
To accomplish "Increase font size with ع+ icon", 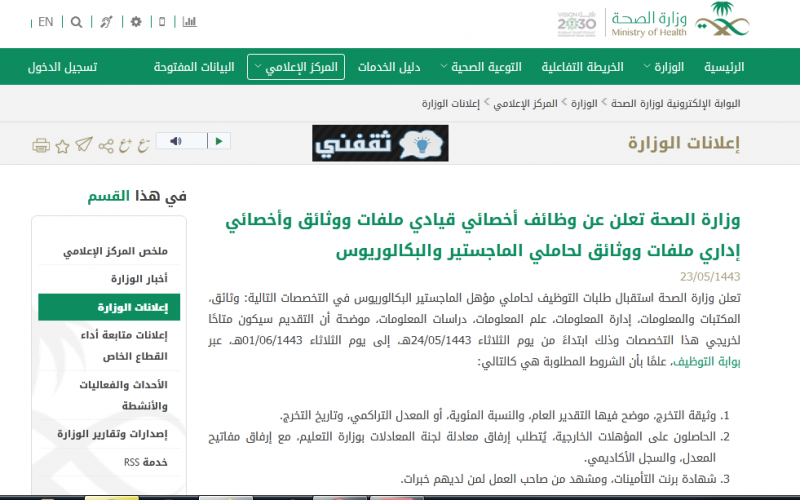I will [125, 146].
